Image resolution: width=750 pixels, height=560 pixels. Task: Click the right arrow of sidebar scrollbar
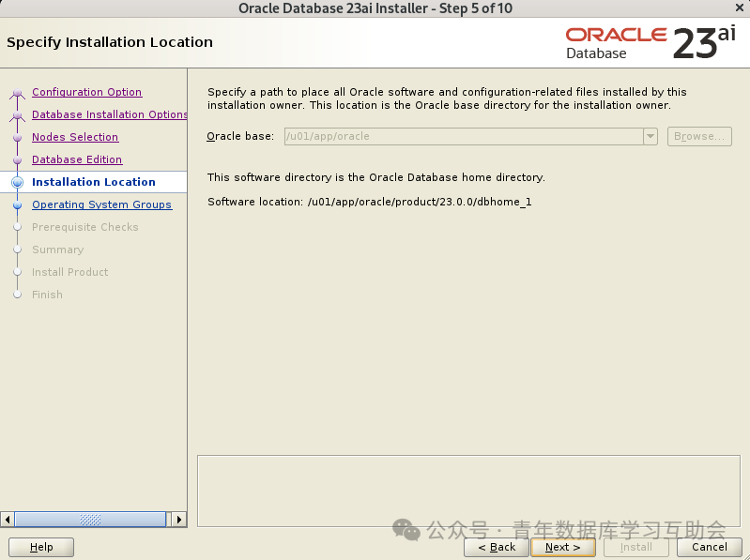point(179,520)
